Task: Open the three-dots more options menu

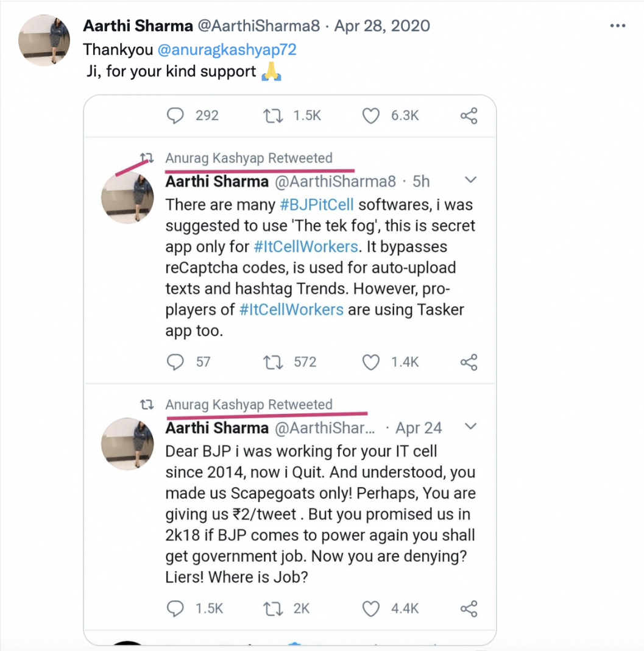Action: [x=617, y=26]
